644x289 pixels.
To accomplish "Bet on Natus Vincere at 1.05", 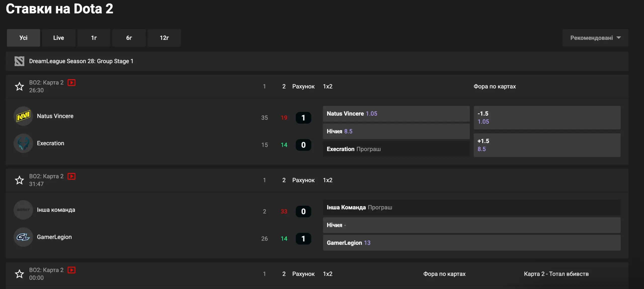I will [x=396, y=114].
